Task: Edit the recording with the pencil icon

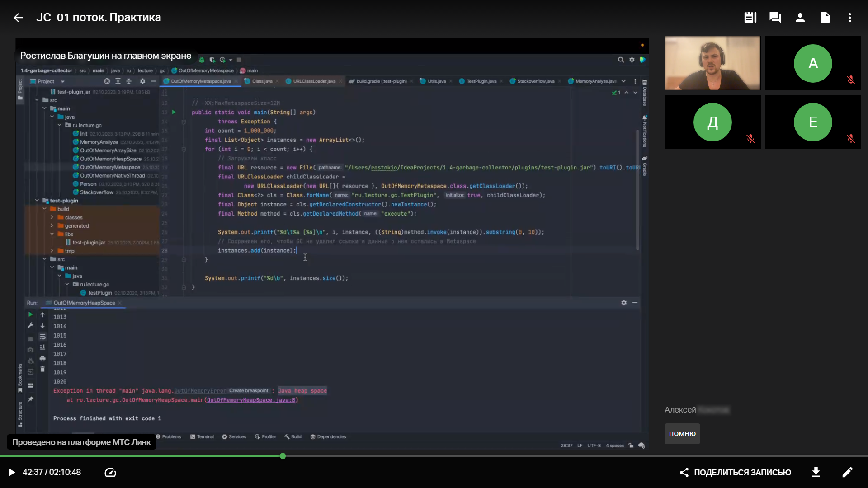Action: (x=848, y=472)
